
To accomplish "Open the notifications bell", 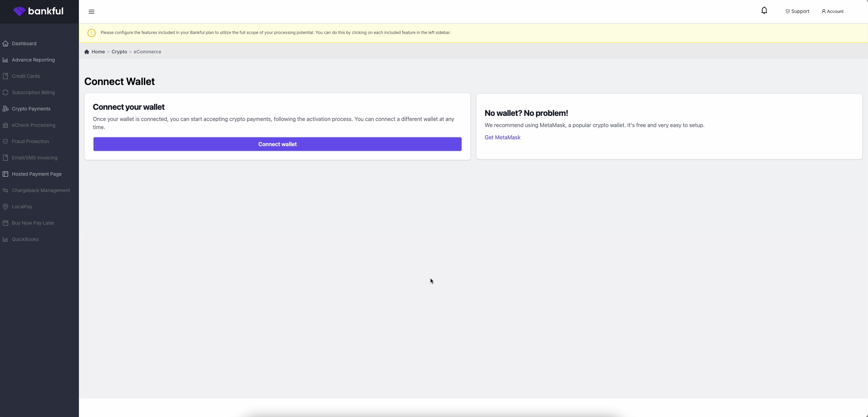I will (764, 11).
